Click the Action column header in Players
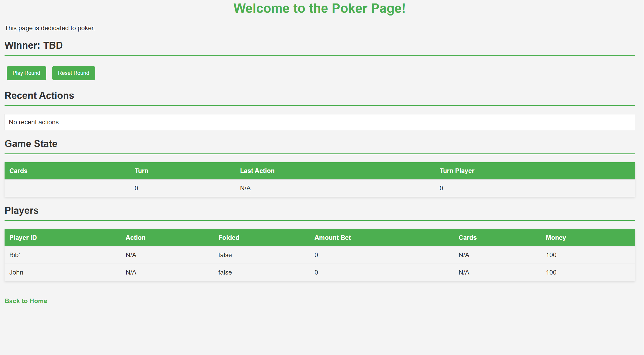This screenshot has height=355, width=644. point(136,238)
